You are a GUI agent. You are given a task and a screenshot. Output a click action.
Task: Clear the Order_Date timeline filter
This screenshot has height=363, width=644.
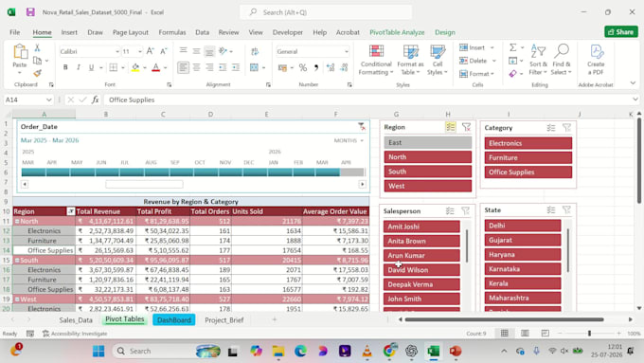point(361,127)
